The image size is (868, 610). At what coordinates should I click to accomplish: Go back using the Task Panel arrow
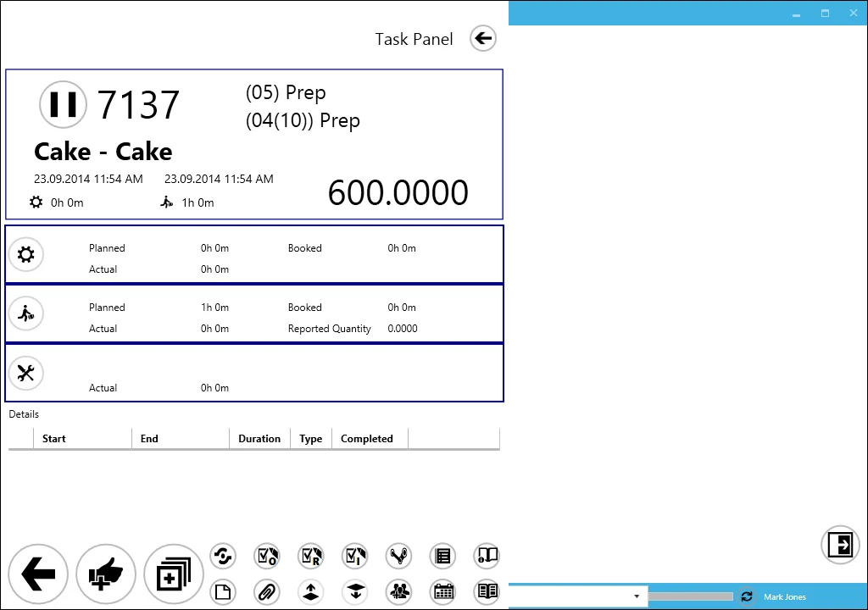pos(482,38)
